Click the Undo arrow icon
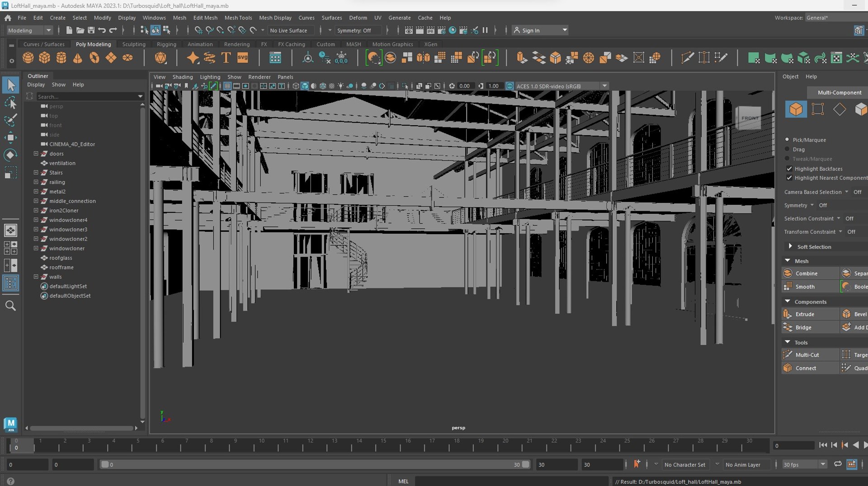Screen dimensions: 868x486 click(102, 30)
